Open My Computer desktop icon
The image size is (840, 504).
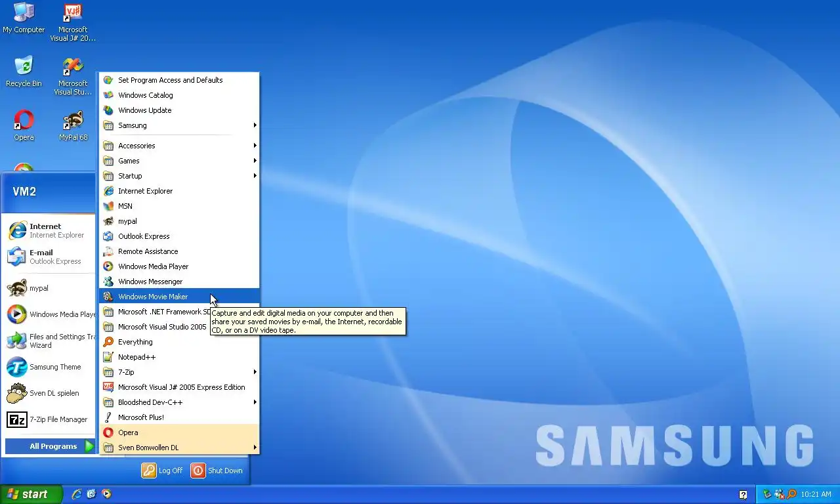(x=24, y=18)
